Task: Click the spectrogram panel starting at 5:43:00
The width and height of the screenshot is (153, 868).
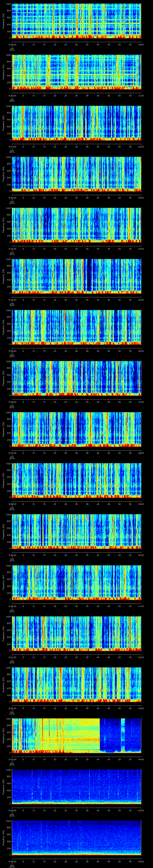Action: click(77, 735)
